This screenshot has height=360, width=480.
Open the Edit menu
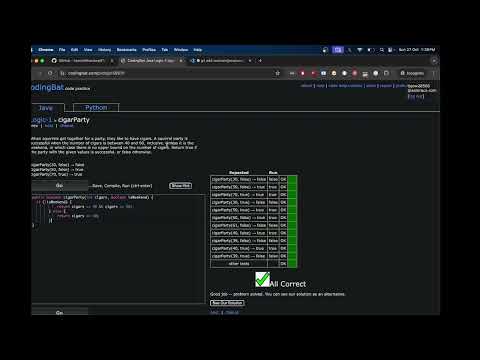[x=74, y=50]
